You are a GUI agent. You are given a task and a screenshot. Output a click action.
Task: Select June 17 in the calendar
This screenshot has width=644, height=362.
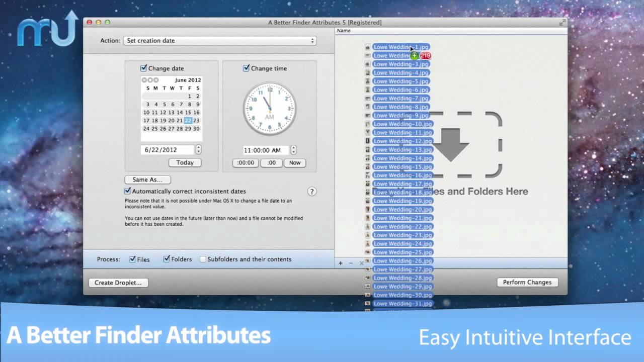pyautogui.click(x=146, y=121)
